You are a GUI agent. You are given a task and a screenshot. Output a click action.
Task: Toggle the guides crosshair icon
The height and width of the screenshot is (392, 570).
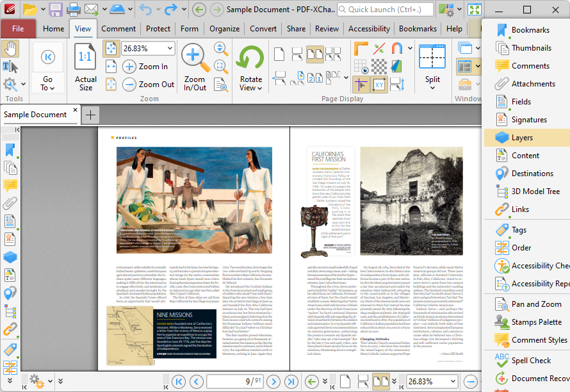tap(361, 85)
